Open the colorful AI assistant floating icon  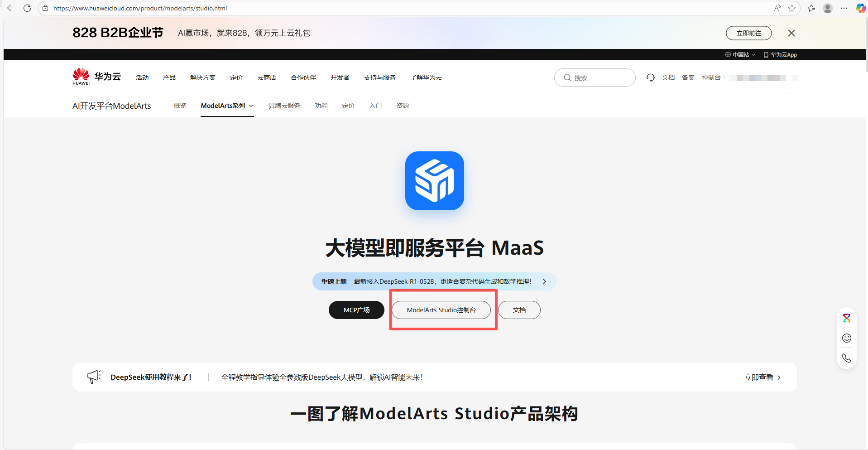pos(847,318)
